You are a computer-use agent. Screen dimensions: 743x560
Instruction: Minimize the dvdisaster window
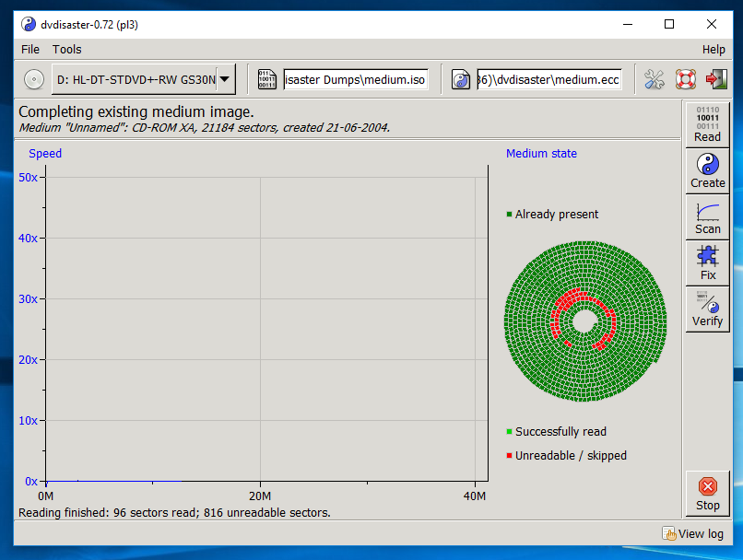tap(628, 24)
